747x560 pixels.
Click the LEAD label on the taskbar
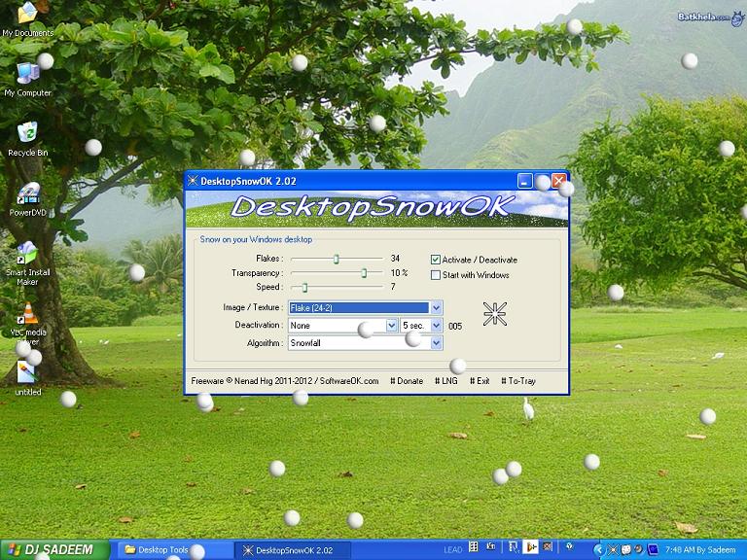[x=453, y=550]
